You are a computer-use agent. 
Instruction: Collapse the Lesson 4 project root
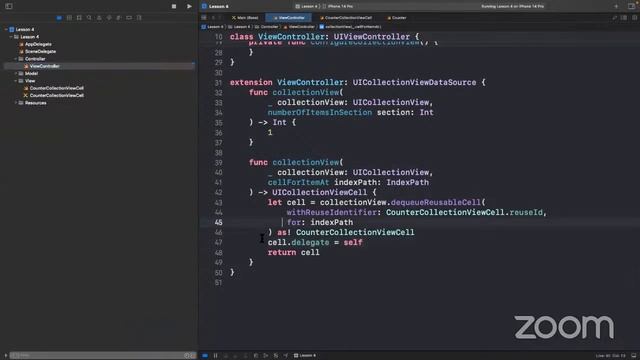click(x=6, y=29)
